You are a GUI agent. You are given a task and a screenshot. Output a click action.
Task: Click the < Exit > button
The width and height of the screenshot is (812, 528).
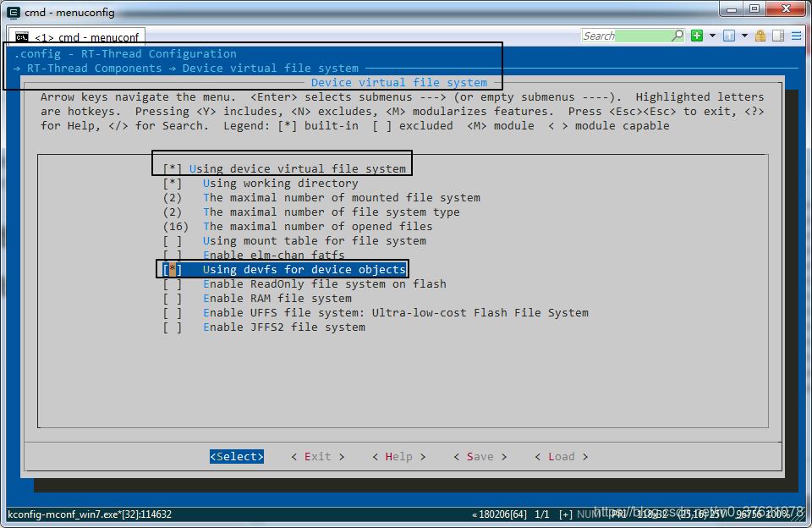[x=317, y=456]
